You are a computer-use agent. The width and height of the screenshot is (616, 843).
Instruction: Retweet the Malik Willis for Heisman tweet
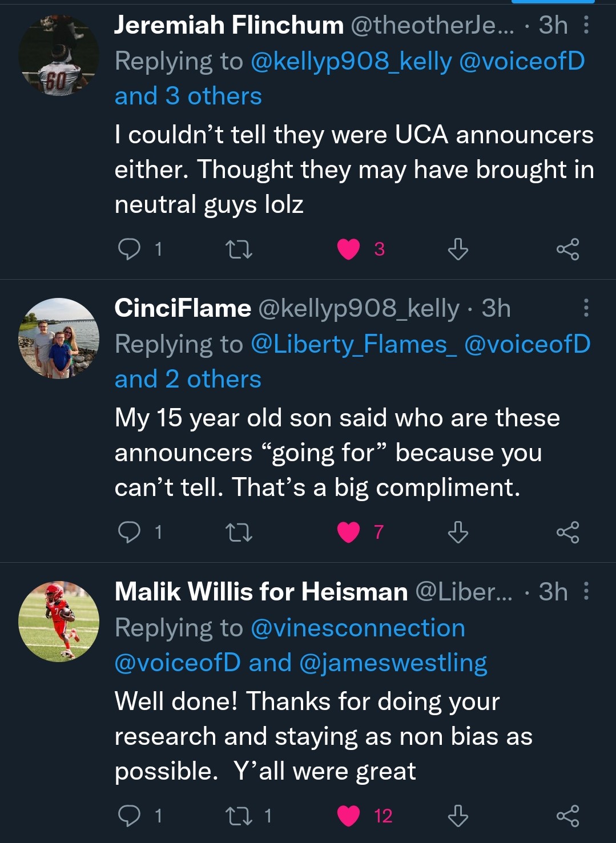[x=239, y=816]
